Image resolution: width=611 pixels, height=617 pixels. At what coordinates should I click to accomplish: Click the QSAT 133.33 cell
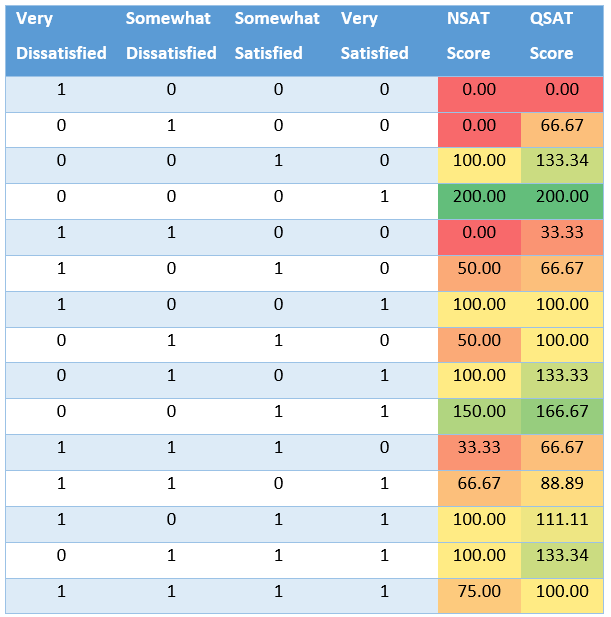[x=562, y=376]
